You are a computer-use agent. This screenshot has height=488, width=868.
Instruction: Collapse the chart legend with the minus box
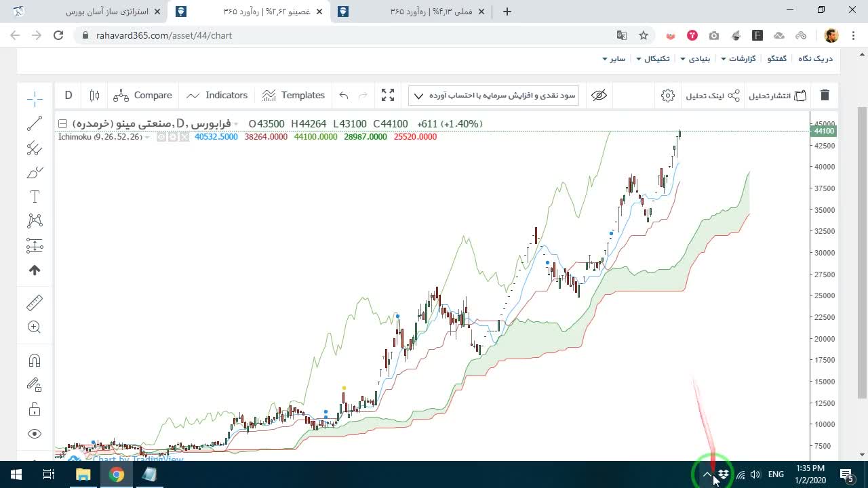[x=62, y=124]
